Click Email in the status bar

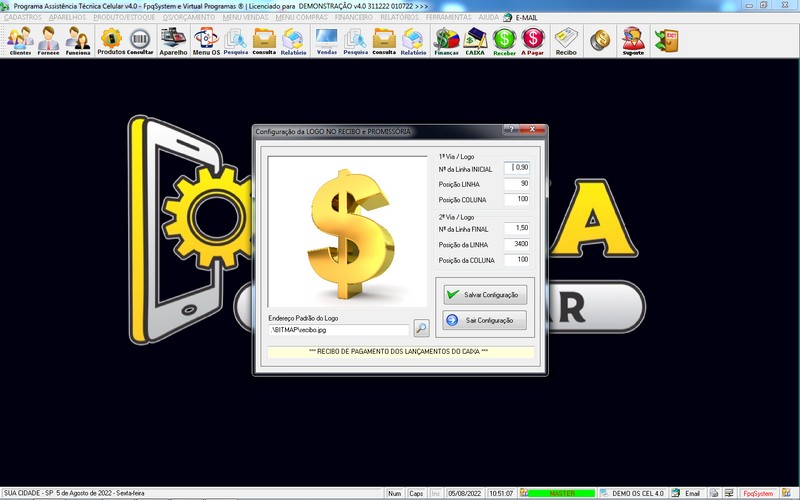tap(692, 493)
